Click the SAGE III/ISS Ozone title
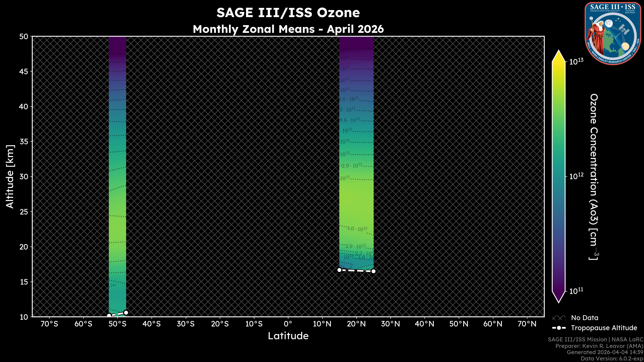Screen dimensions: 644x362 tap(288, 13)
